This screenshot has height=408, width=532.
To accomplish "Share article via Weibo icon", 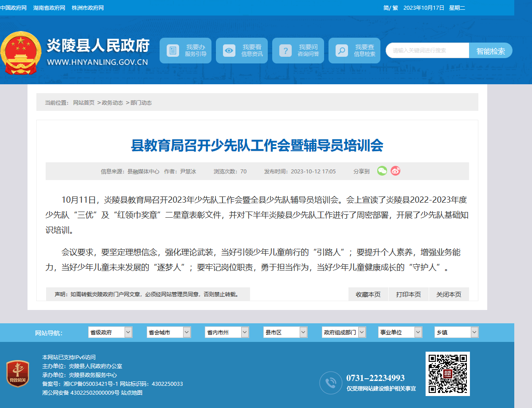I will (395, 171).
